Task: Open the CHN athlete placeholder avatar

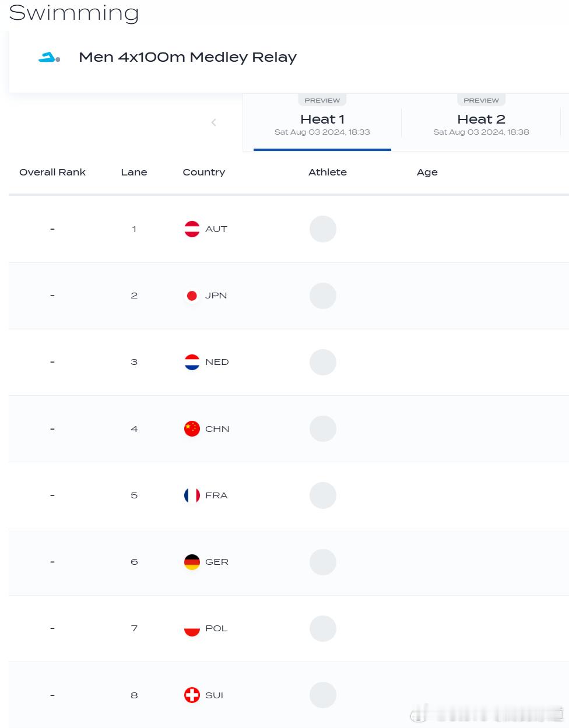Action: click(x=323, y=429)
